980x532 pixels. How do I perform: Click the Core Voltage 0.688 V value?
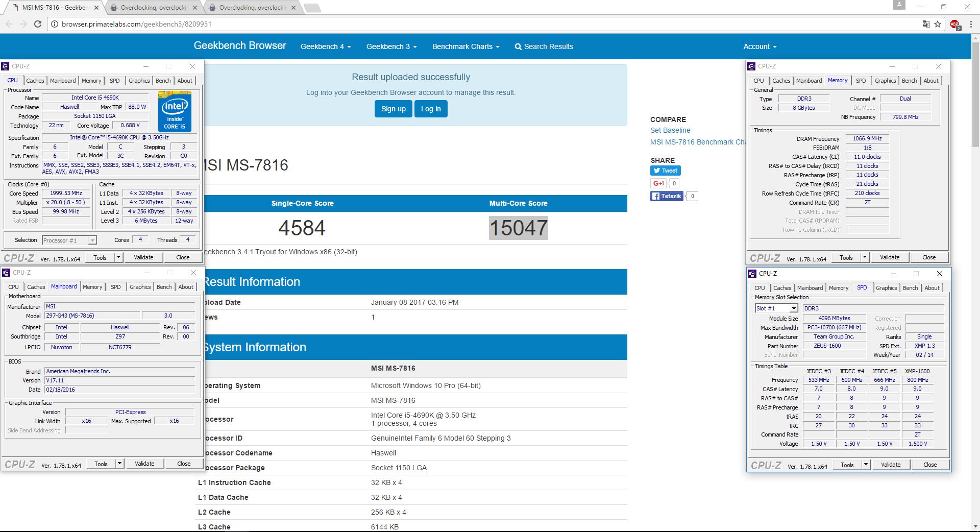tap(130, 125)
